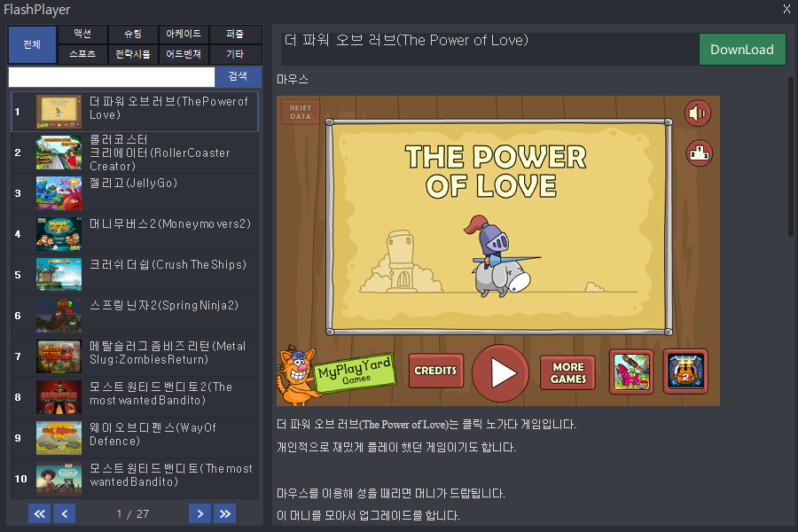Select the 슈팅 category tab

pos(133,34)
